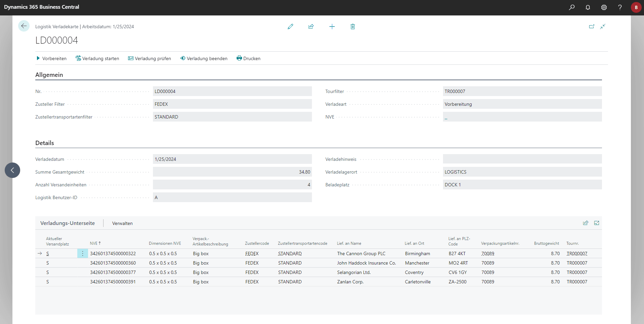Edit the record with pencil icon
644x324 pixels.
click(x=290, y=27)
